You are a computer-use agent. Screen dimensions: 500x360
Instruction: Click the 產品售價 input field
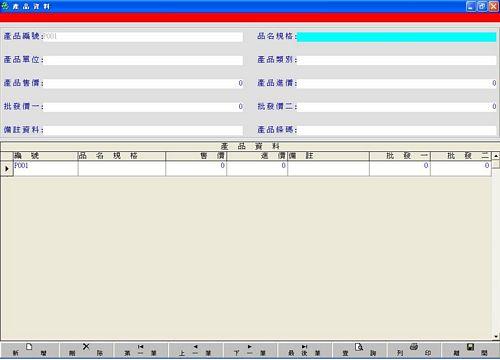click(143, 83)
